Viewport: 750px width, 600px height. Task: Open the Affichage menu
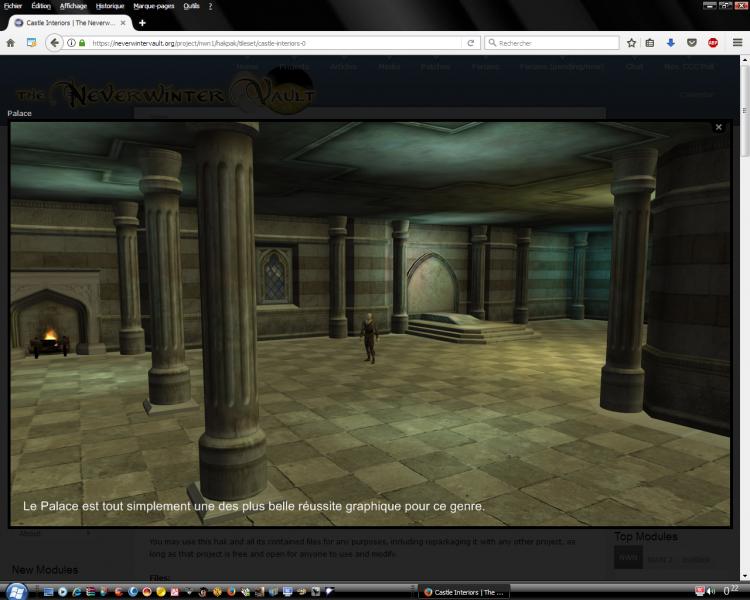73,6
